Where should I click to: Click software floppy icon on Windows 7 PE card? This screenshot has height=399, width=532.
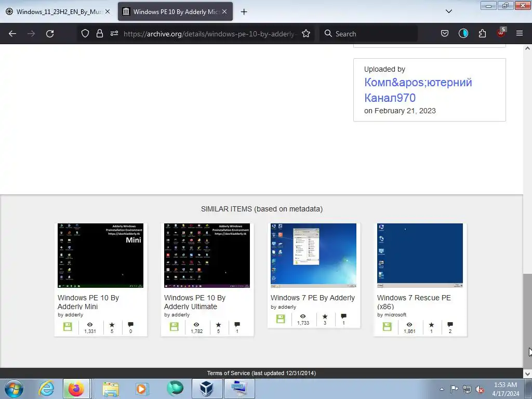[281, 319]
